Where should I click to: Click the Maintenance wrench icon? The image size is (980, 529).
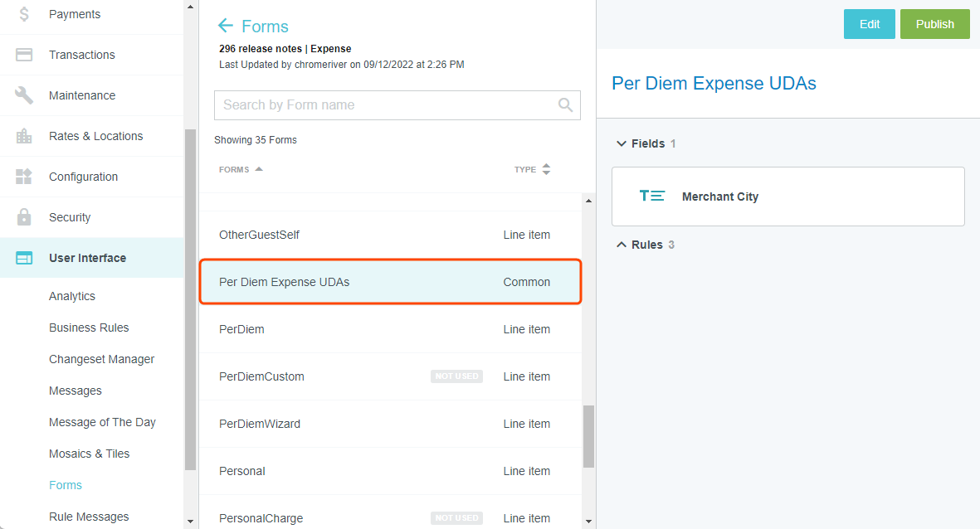click(24, 95)
